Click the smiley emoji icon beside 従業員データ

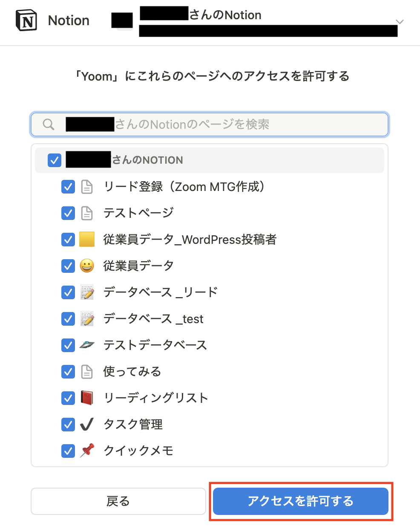(87, 266)
